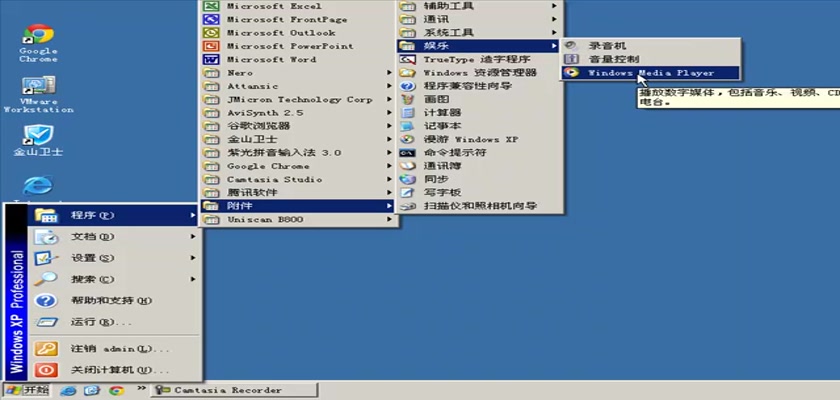Click the 同步 synchronize icon
840x400 pixels.
(x=408, y=179)
